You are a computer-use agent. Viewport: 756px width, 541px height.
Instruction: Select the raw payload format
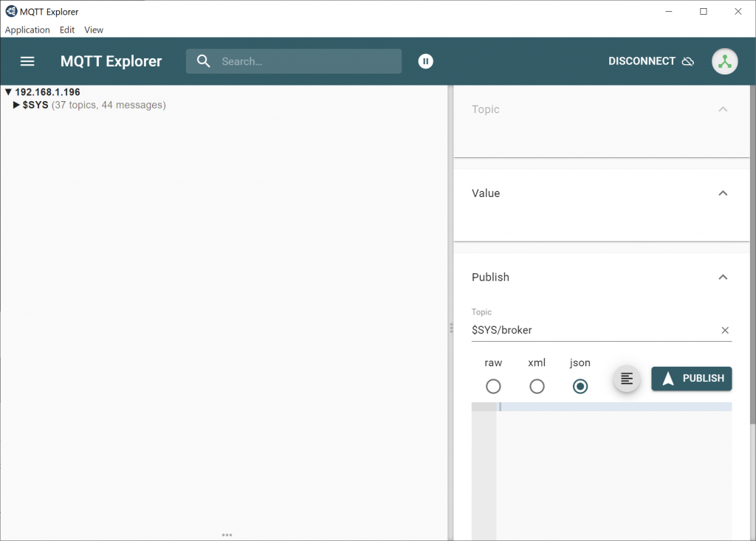pyautogui.click(x=493, y=386)
